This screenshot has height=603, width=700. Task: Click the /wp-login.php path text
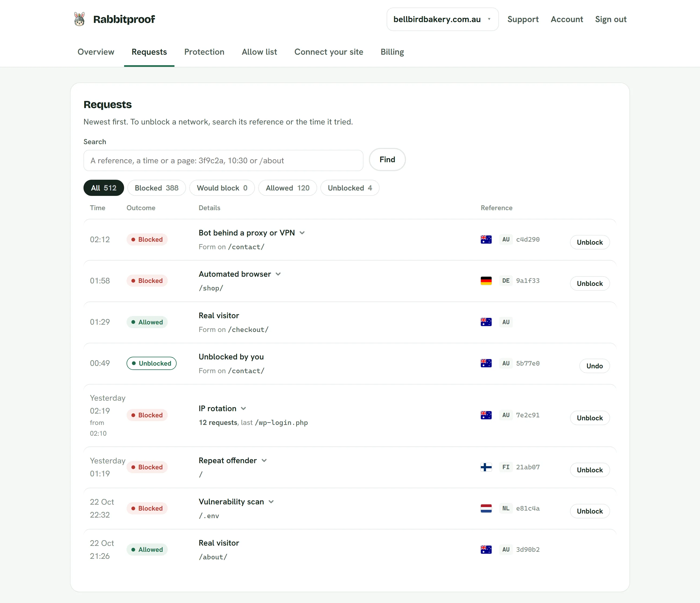tap(281, 422)
